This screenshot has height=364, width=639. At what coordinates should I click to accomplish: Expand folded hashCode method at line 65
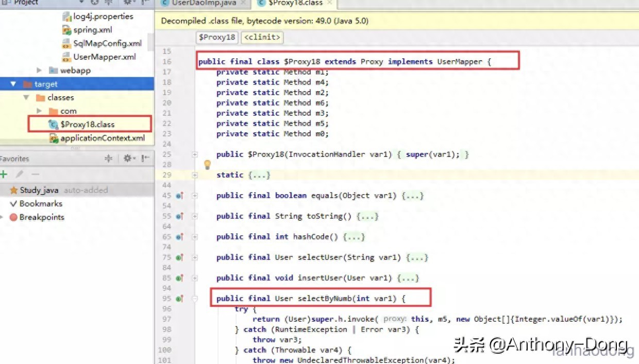(x=195, y=237)
